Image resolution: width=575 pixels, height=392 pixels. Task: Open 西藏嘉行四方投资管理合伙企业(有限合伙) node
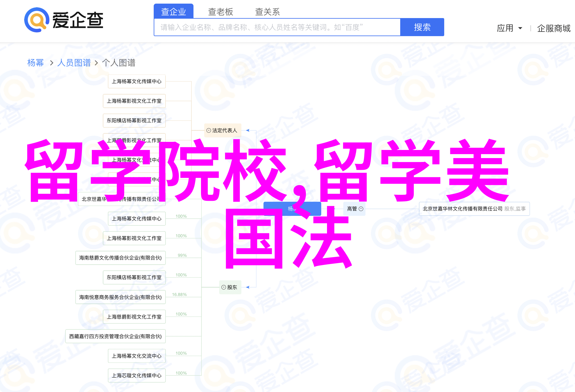pyautogui.click(x=115, y=336)
